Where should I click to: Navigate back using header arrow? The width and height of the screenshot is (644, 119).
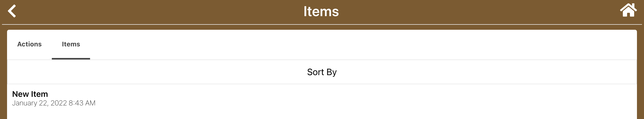pos(12,11)
